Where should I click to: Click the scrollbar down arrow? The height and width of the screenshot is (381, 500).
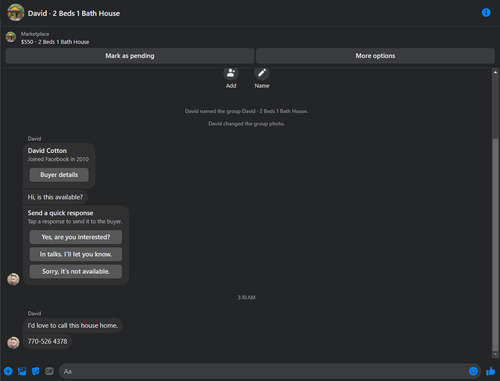pos(495,354)
